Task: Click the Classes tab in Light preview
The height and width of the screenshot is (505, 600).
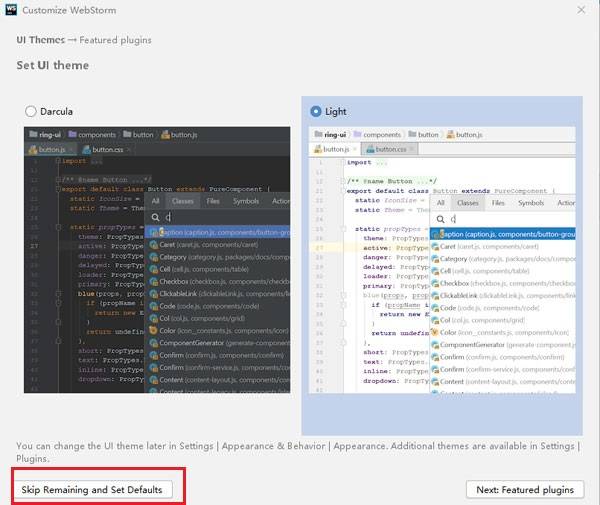Action: [x=468, y=203]
